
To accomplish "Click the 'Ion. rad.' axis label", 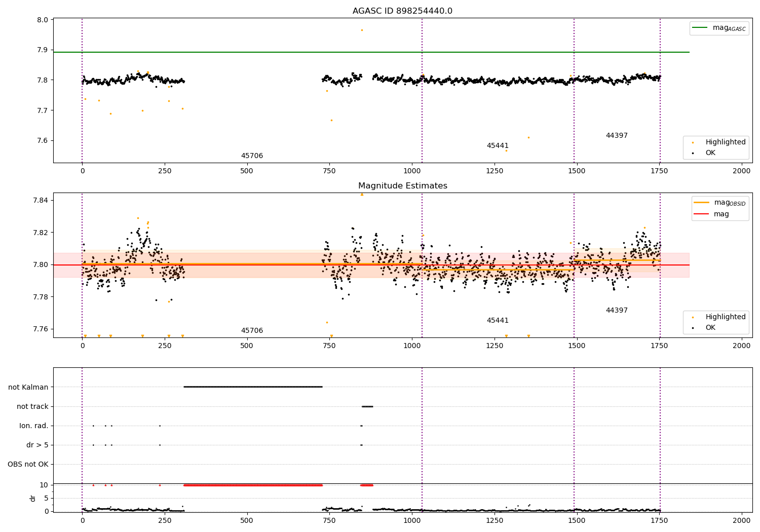I will [x=34, y=426].
